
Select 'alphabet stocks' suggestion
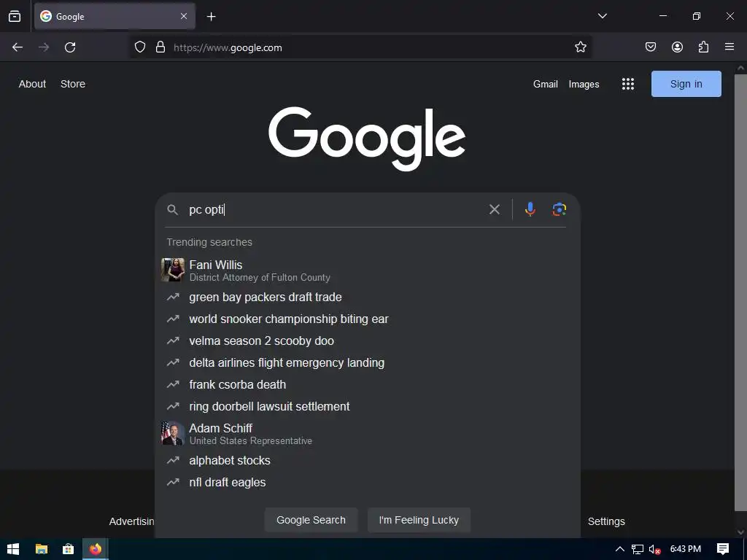pyautogui.click(x=368, y=461)
